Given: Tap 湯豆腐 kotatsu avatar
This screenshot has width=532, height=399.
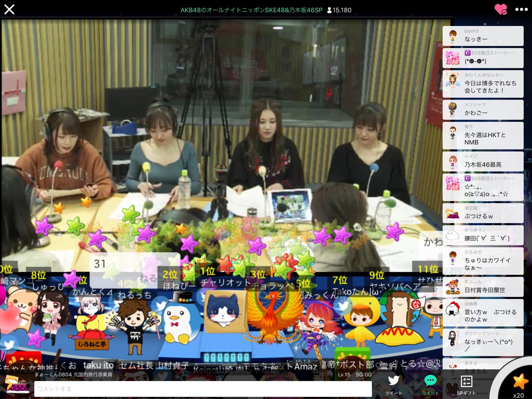Looking at the screenshot, I should 453,214.
